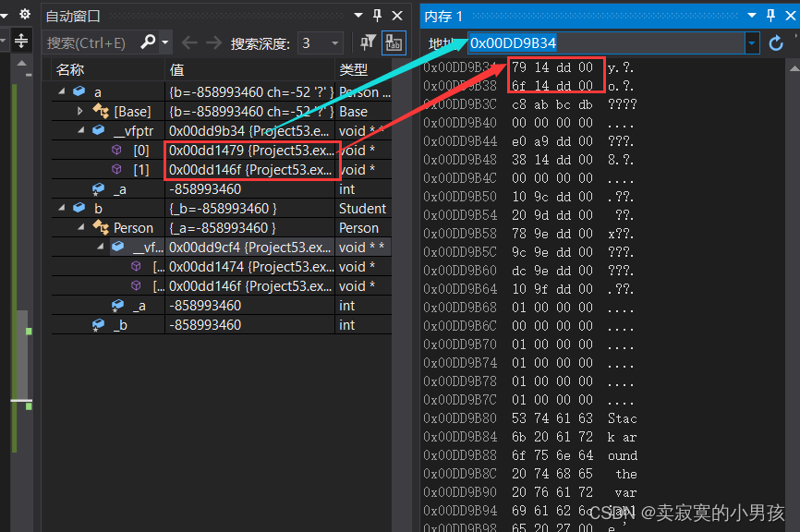Click memory address 0x00DD9B80 row
The width and height of the screenshot is (800, 532).
[460, 418]
